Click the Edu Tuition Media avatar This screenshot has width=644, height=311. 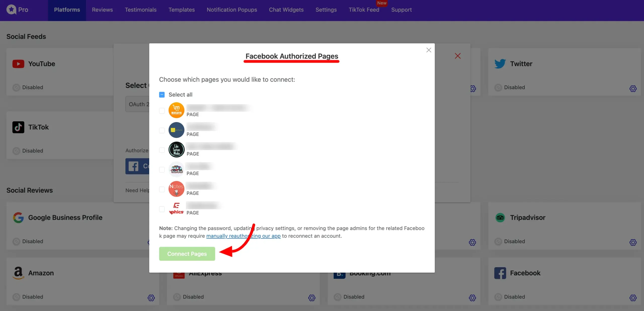click(x=176, y=149)
